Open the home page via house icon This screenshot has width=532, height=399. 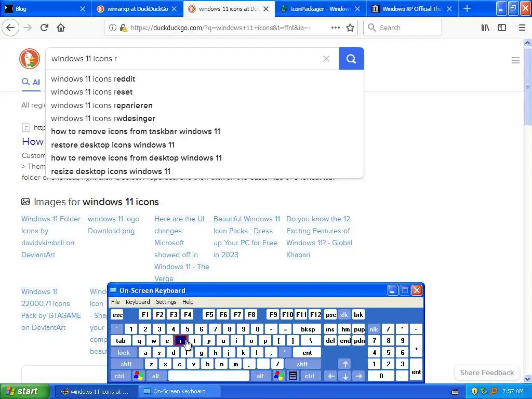[61, 28]
